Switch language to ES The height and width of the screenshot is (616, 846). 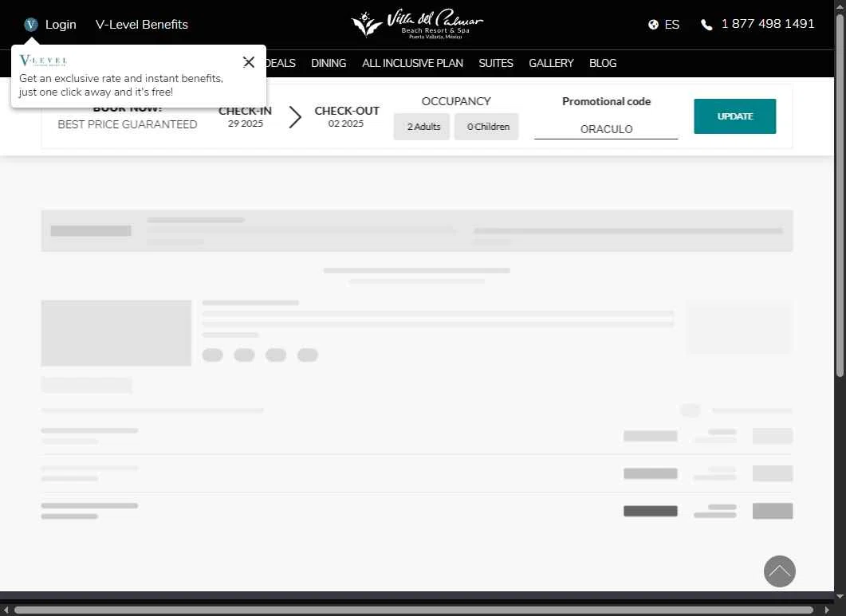click(x=671, y=24)
